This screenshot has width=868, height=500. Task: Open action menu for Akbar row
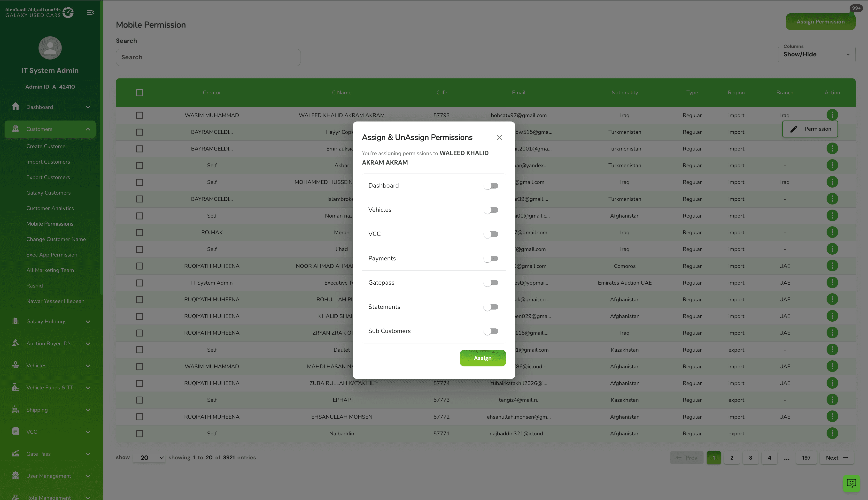click(832, 165)
